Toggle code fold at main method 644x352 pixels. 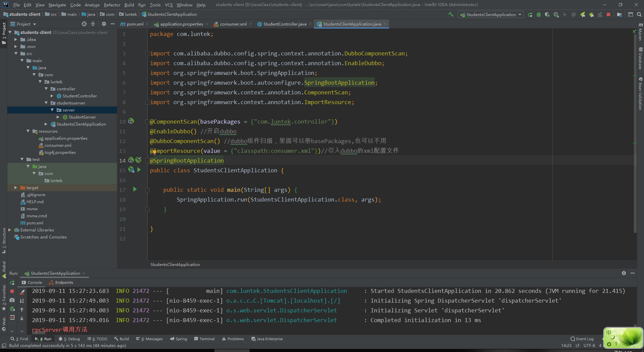pos(147,190)
